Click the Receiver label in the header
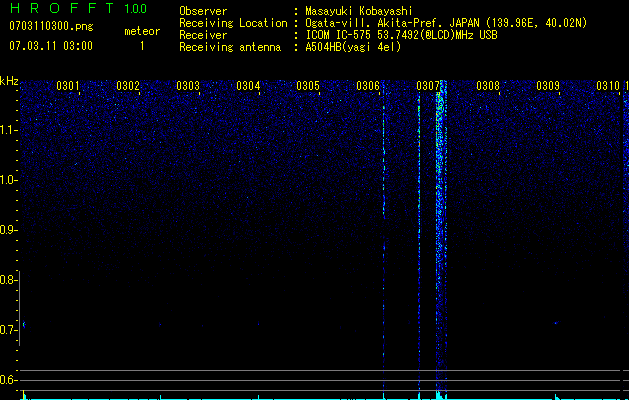629x400 pixels. (x=203, y=35)
